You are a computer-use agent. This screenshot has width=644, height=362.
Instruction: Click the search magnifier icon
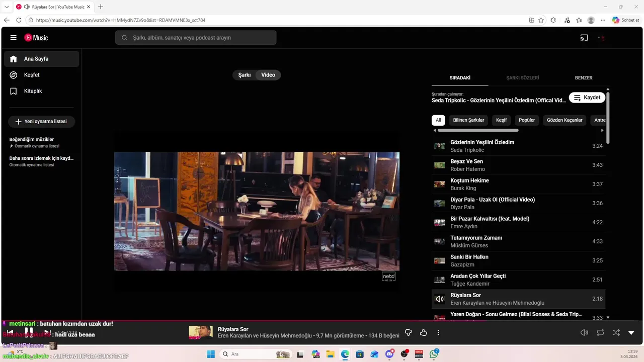click(x=124, y=38)
